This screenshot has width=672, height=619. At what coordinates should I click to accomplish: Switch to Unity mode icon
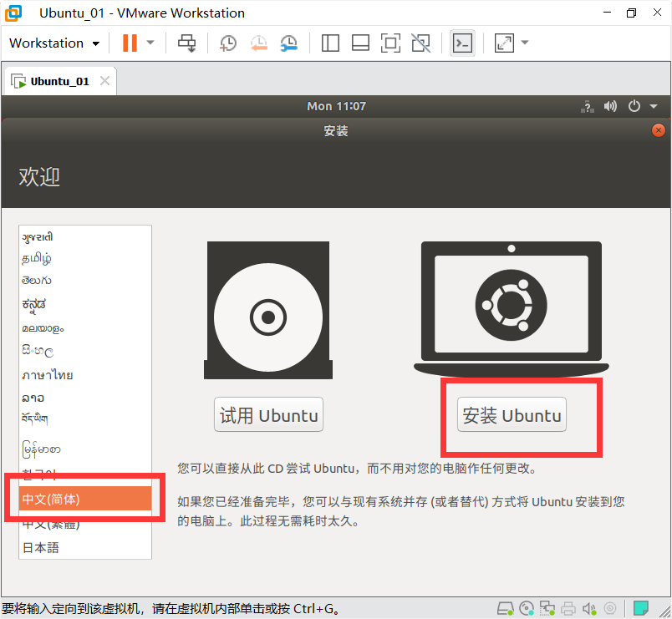[x=421, y=43]
